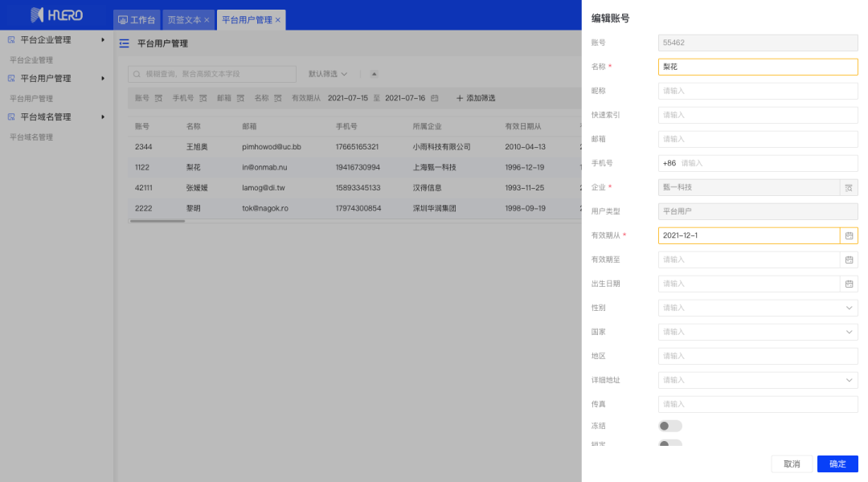The image size is (868, 482).
Task: Click the 昵称 input field
Action: point(757,91)
